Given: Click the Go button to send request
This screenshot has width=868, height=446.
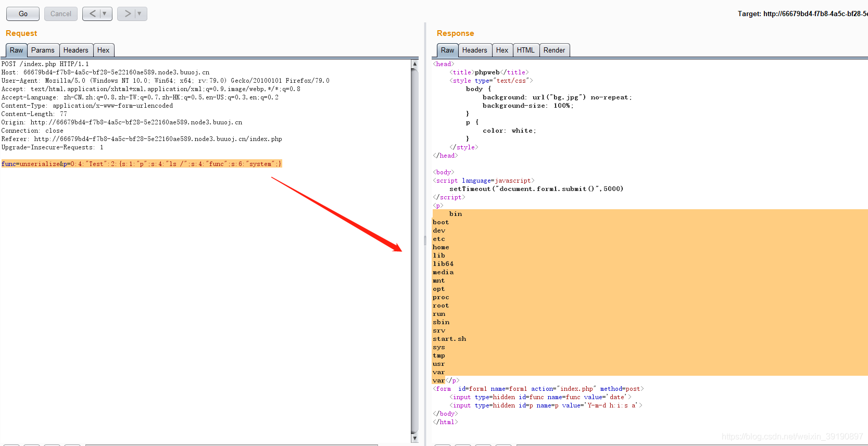Looking at the screenshot, I should (x=23, y=14).
